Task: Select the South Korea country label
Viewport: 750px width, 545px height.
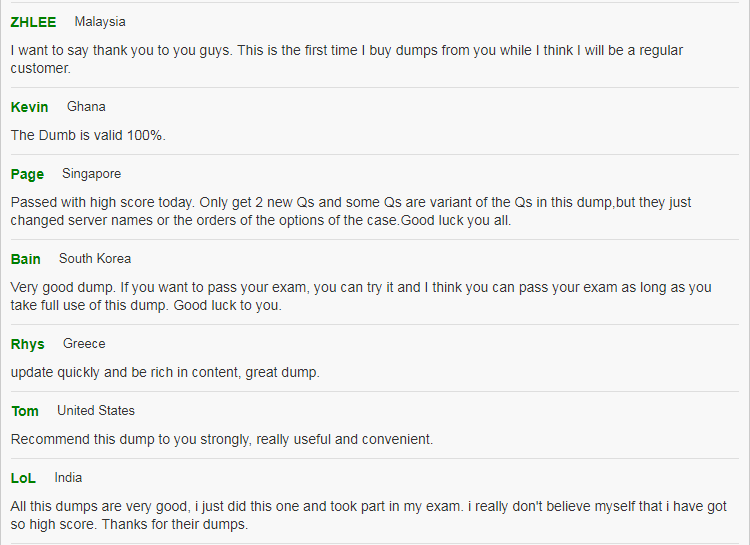Action: coord(95,258)
